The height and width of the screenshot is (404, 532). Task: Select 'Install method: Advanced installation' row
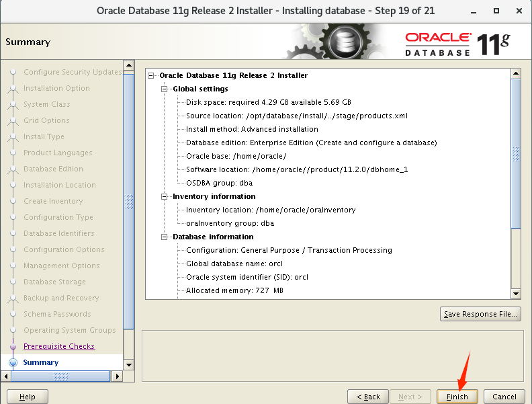pos(252,129)
